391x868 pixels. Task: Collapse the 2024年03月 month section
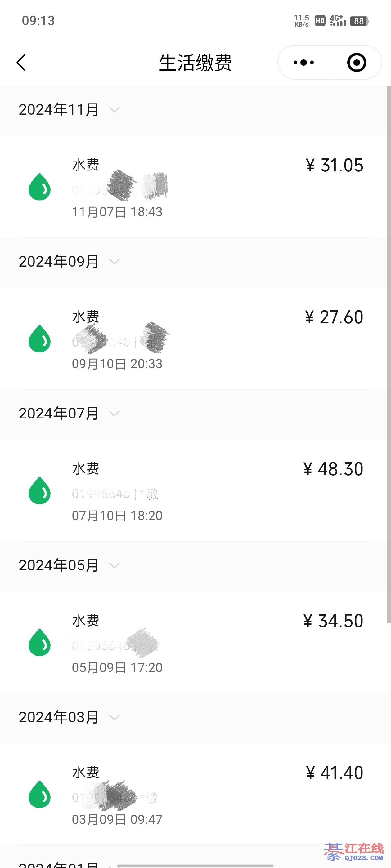point(115,717)
